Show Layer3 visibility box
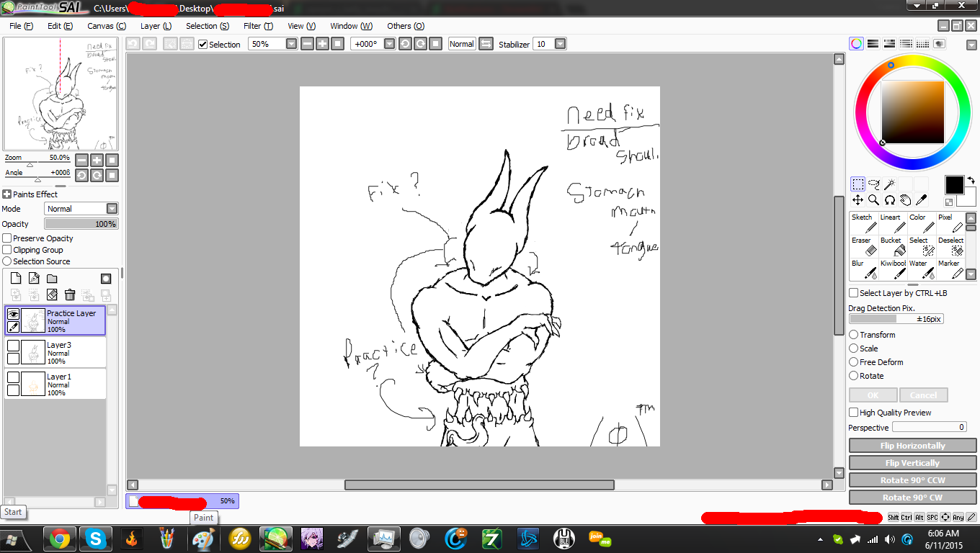The width and height of the screenshot is (980, 553). click(13, 346)
